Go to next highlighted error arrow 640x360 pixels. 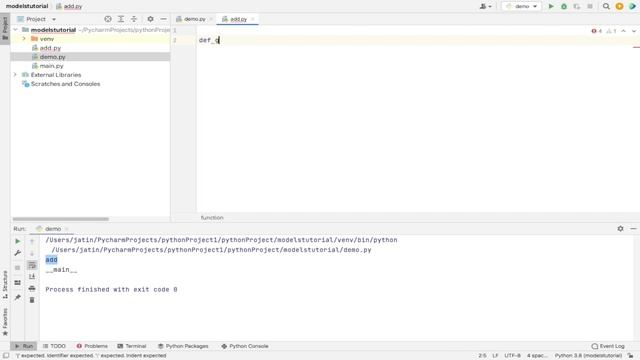tap(633, 31)
